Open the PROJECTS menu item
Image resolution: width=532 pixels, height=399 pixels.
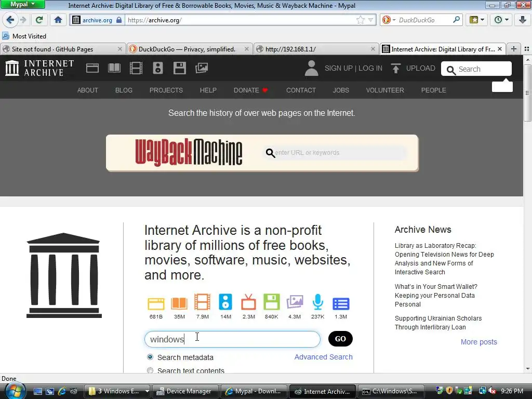tap(166, 90)
